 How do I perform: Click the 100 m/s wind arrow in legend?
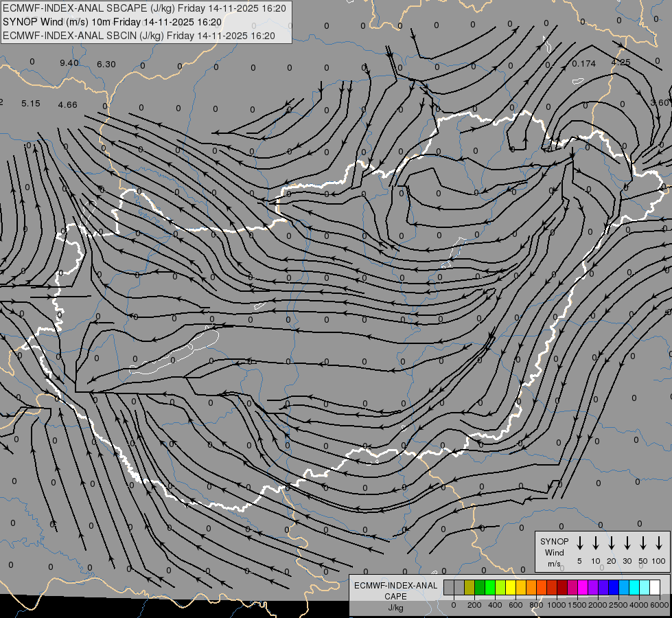(659, 543)
